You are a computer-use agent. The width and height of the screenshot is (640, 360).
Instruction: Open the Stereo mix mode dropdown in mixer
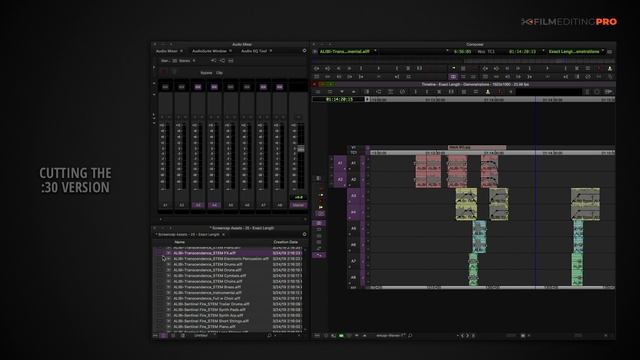(187, 60)
